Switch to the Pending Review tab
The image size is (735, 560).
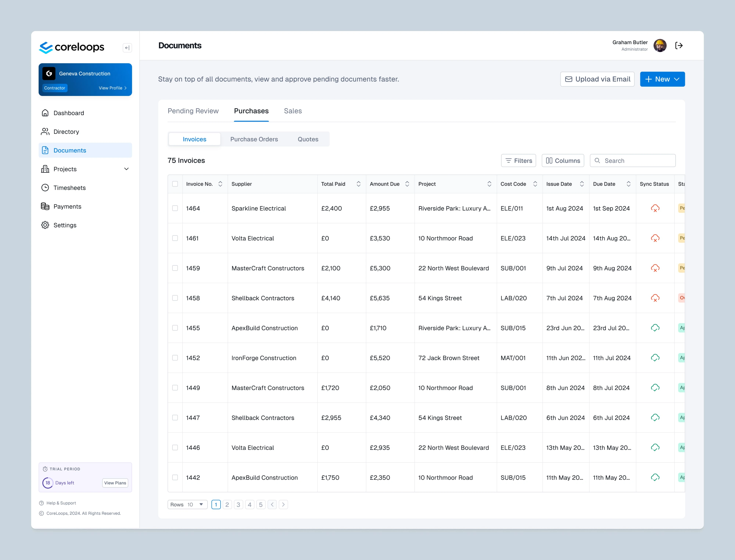(x=193, y=111)
